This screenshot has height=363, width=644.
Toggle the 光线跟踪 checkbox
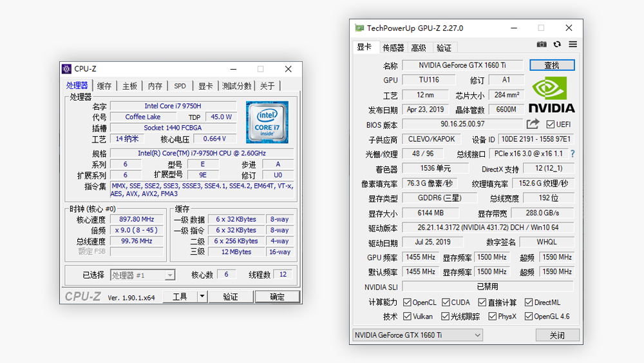coord(445,316)
